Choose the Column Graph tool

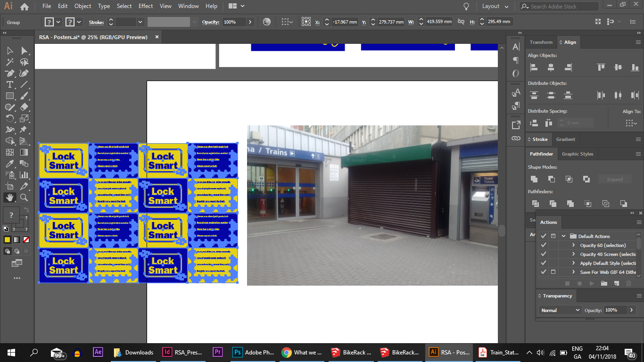(x=24, y=175)
